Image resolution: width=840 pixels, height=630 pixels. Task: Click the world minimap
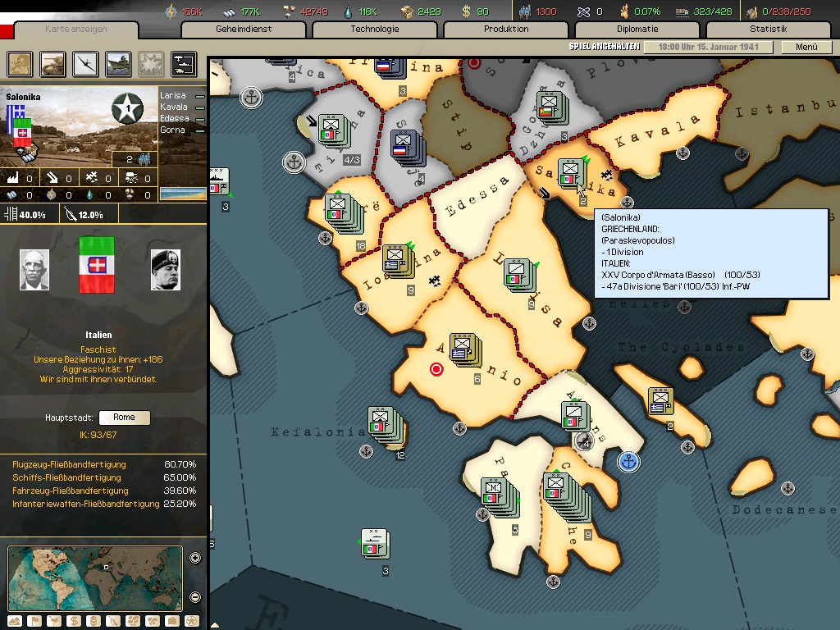click(x=94, y=577)
